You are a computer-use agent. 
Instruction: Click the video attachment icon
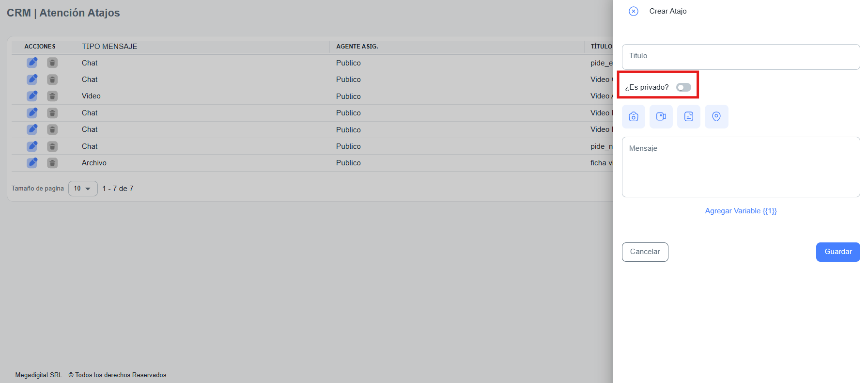click(x=661, y=117)
